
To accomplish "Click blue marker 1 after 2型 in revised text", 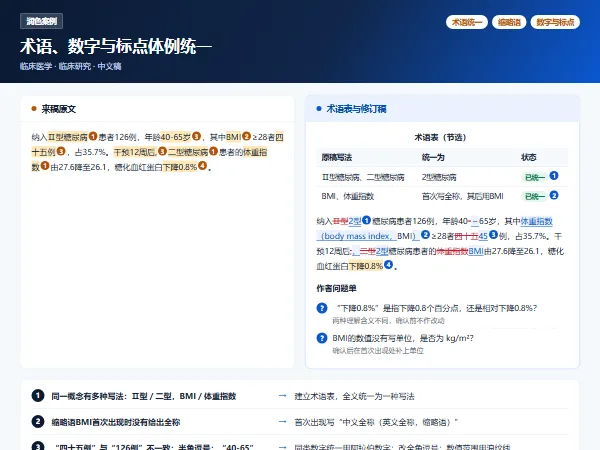I will tap(366, 220).
